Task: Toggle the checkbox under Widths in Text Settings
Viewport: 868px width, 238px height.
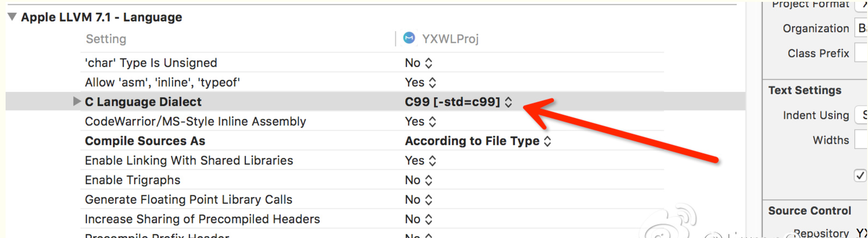Action: point(860,176)
